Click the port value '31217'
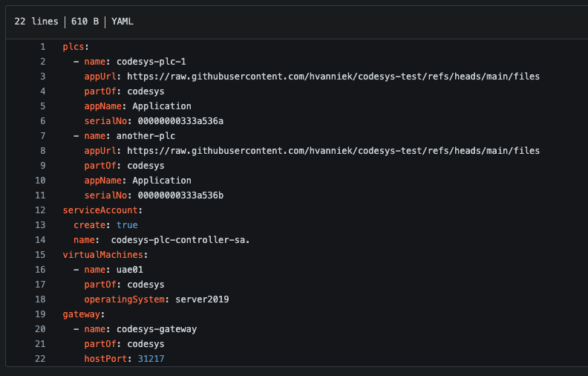This screenshot has height=376, width=588. 151,359
